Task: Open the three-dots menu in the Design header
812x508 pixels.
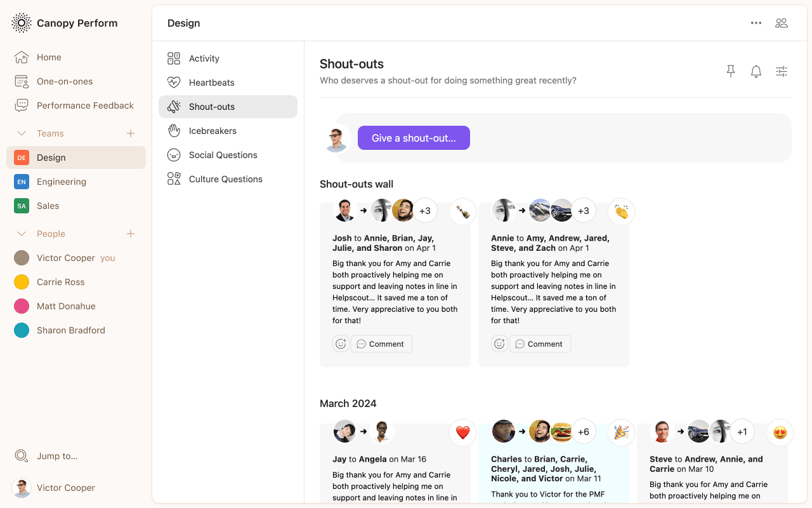Action: (x=756, y=23)
